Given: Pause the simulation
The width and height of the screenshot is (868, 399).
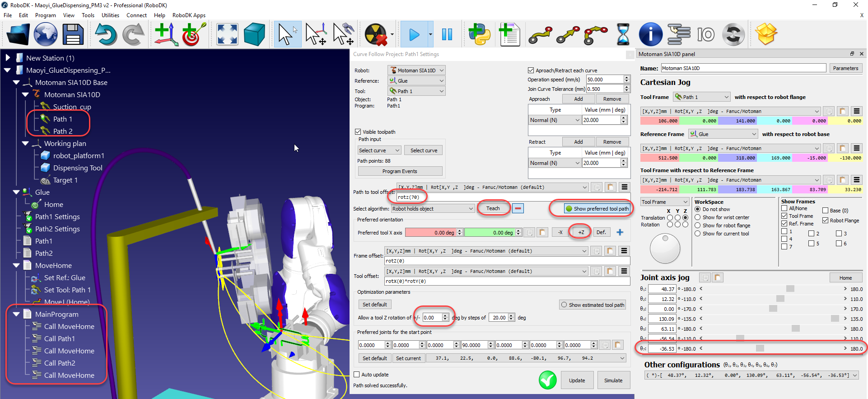Looking at the screenshot, I should (447, 34).
